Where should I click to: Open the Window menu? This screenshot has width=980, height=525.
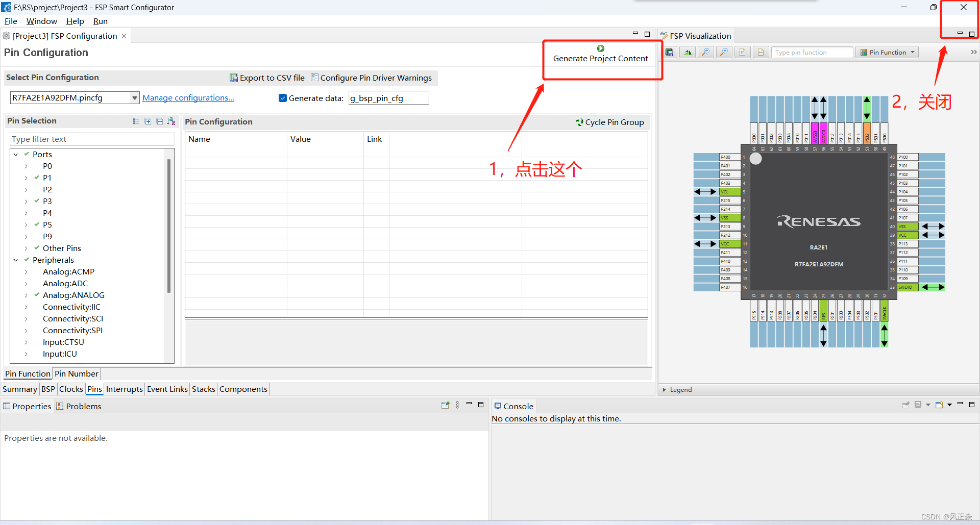click(x=42, y=21)
